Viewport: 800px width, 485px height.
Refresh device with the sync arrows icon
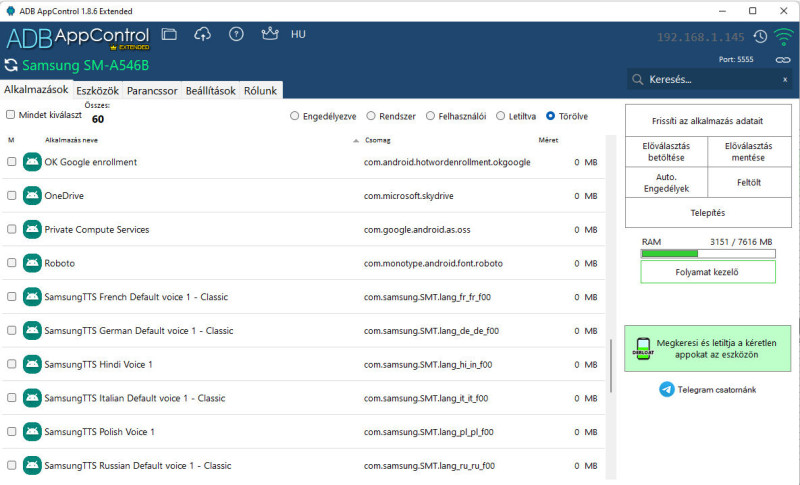coord(11,65)
